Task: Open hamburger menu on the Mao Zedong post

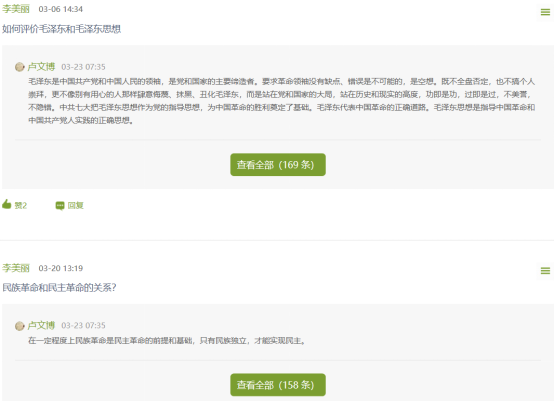Action: click(545, 12)
